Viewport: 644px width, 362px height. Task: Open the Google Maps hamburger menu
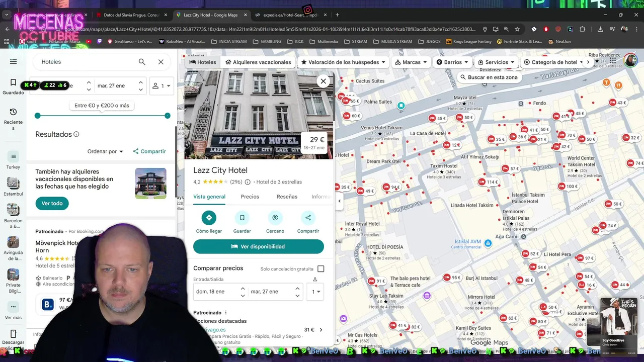click(13, 62)
